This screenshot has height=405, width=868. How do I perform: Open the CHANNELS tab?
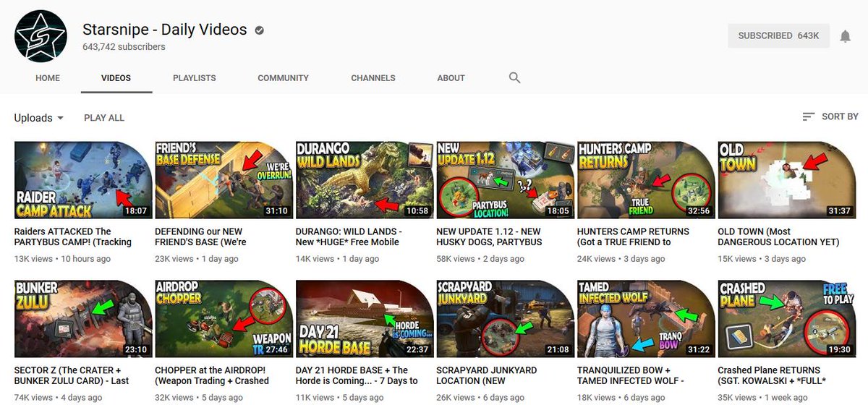[x=373, y=78]
